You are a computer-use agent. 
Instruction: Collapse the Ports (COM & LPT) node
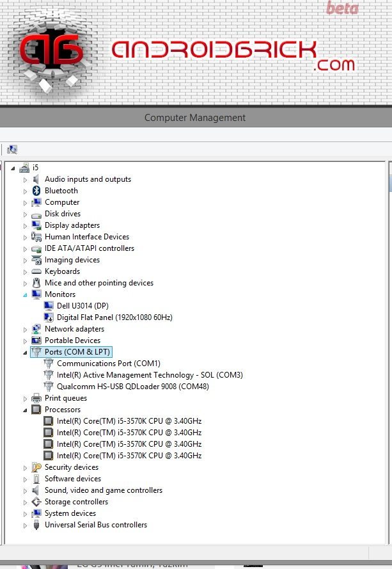click(26, 353)
